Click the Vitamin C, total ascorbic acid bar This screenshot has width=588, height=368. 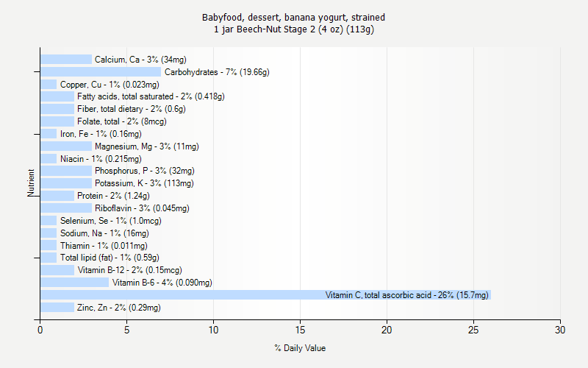[265, 295]
